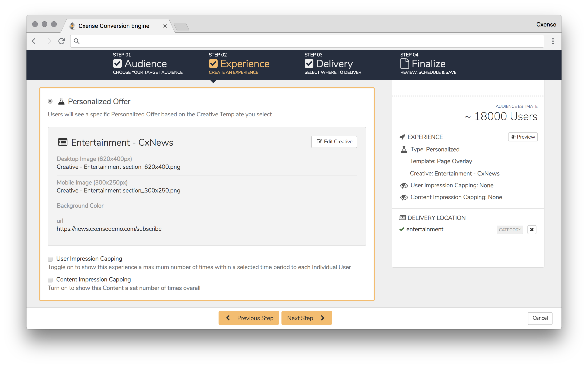
Task: Open the browser three-dot menu
Action: [x=553, y=41]
